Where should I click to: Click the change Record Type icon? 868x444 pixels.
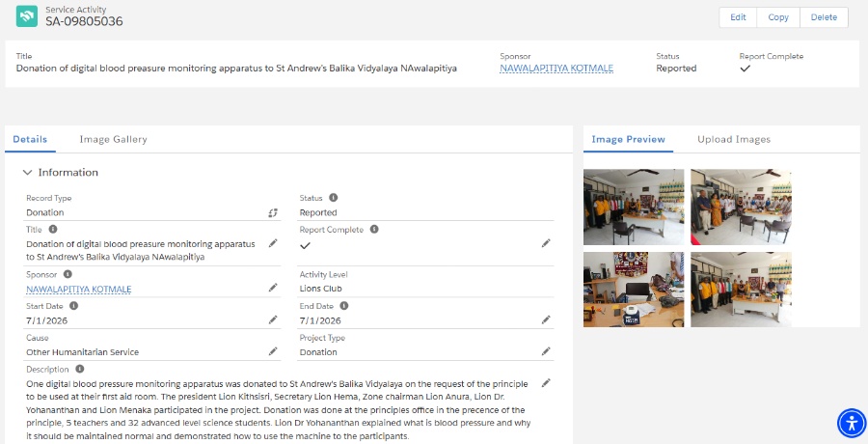[x=273, y=212]
